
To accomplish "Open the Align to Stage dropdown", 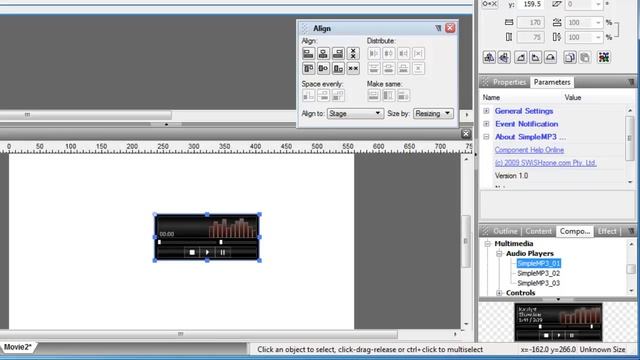I will pos(355,113).
